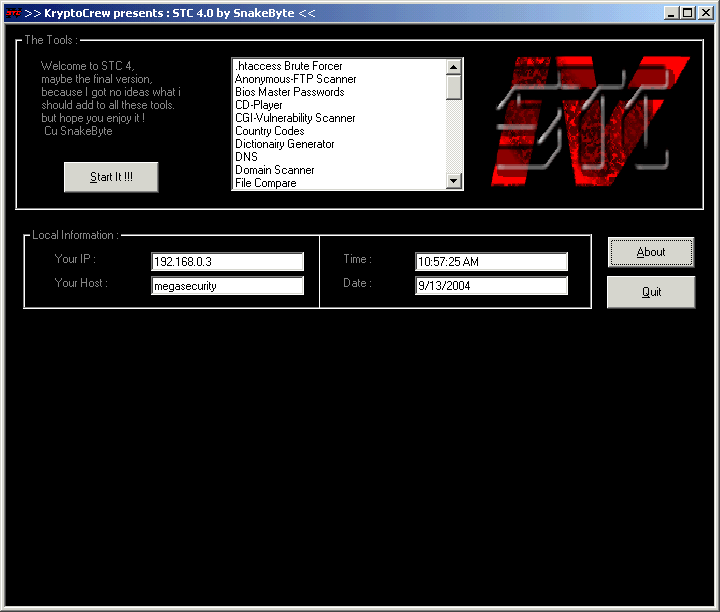This screenshot has width=720, height=612.
Task: Click the STC app icon in title bar
Action: pos(12,13)
